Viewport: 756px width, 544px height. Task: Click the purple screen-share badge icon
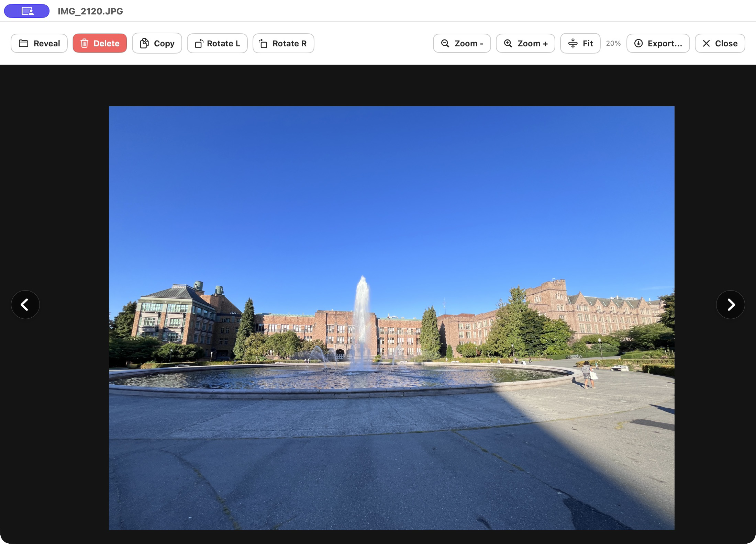click(27, 11)
